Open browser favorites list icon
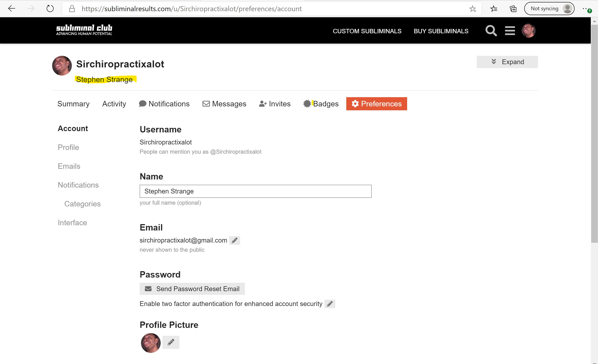Screen dimensions: 598x364 tap(494, 9)
